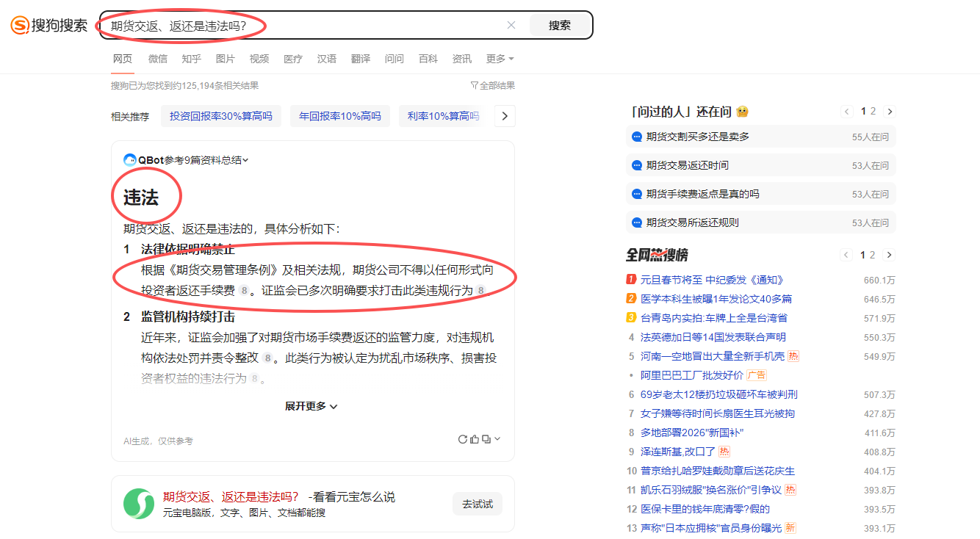Click the 去试试 button
This screenshot has width=980, height=539.
click(x=478, y=504)
